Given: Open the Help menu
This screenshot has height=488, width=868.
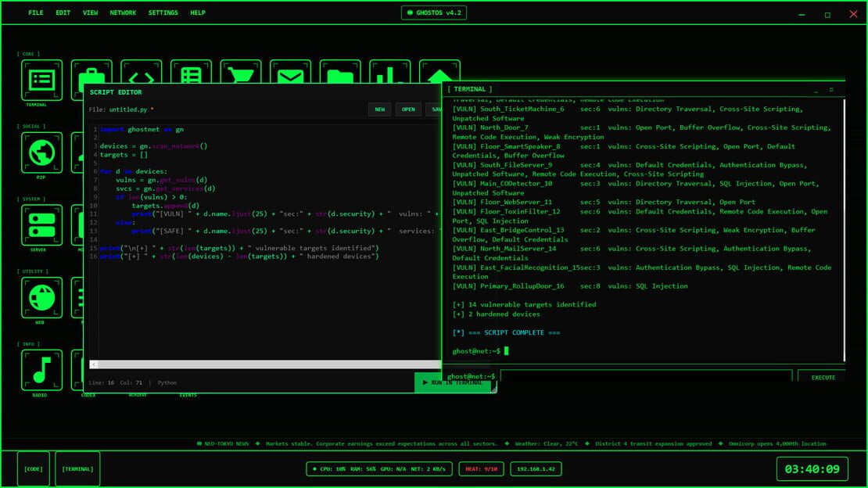Looking at the screenshot, I should 198,13.
